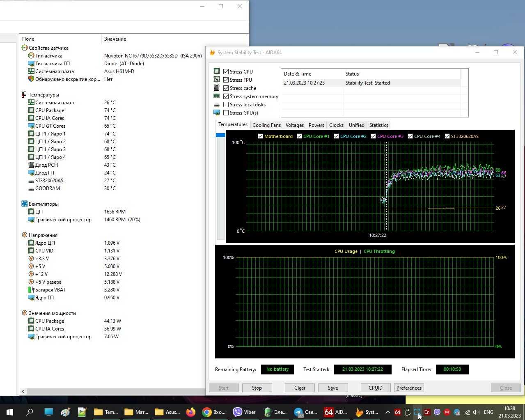Select the 'Значения мощности' power group icon
Screen dimensions: 525x420
click(x=24, y=313)
